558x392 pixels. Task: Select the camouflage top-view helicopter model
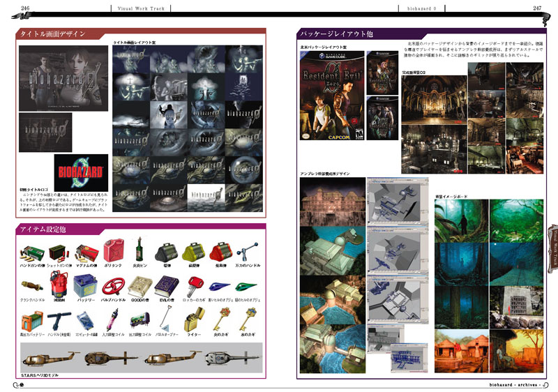(x=110, y=358)
